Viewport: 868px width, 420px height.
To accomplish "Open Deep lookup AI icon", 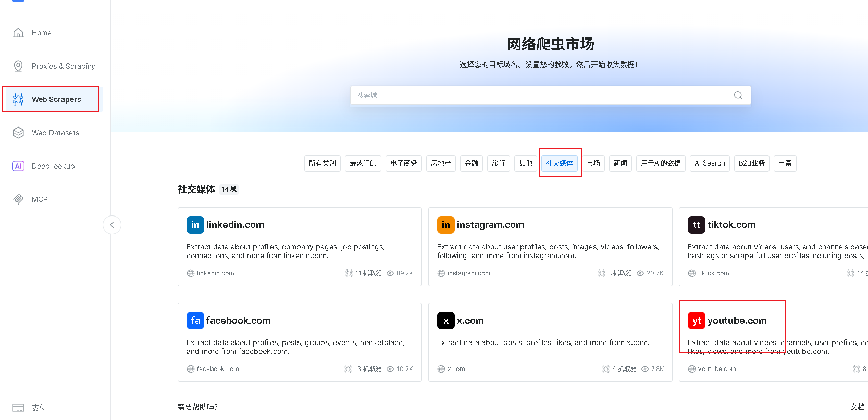I will click(18, 166).
